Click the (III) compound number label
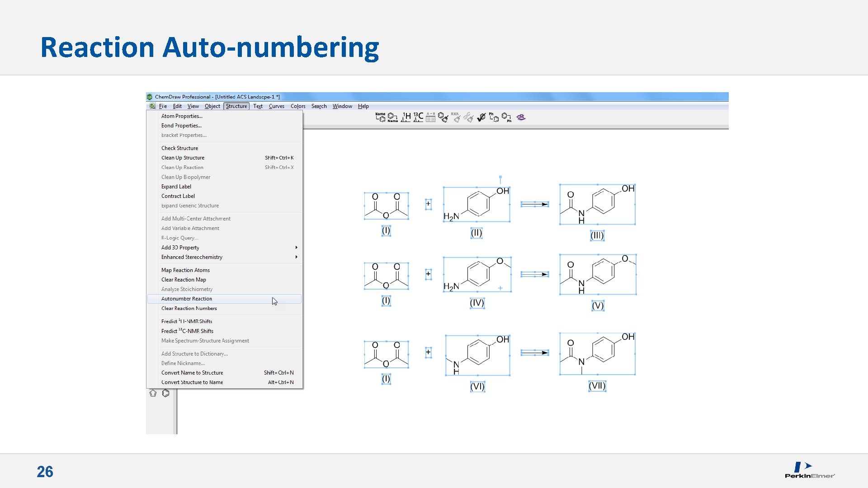Image resolution: width=868 pixels, height=488 pixels. tap(597, 235)
